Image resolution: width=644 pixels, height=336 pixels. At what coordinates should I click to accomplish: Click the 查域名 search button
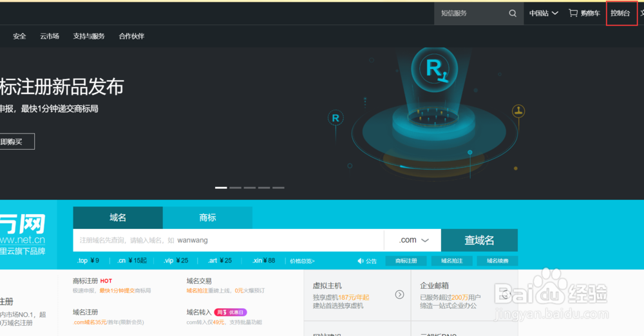coord(479,240)
